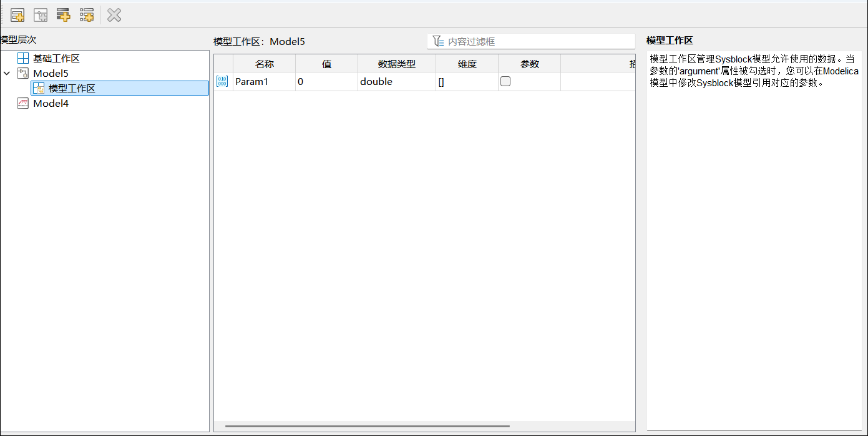This screenshot has height=436, width=868.
Task: Click the 数据类型 column header
Action: 396,64
